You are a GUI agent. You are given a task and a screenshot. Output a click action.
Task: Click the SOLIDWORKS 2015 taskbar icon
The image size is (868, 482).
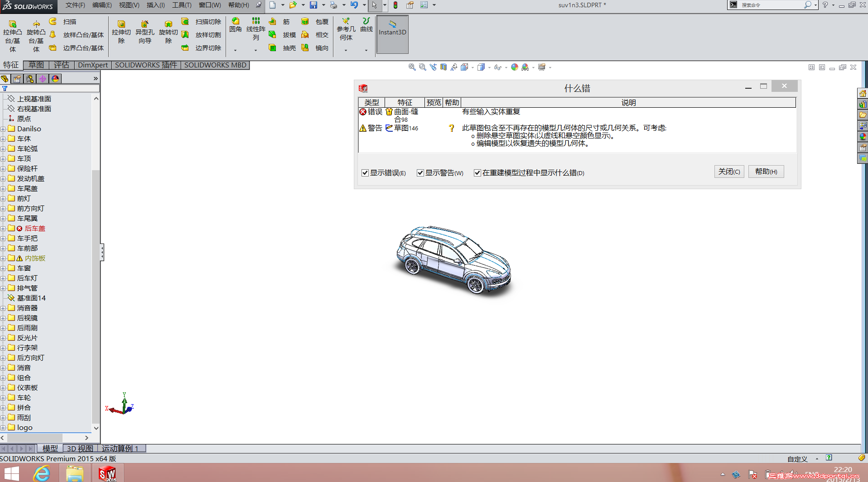(108, 473)
